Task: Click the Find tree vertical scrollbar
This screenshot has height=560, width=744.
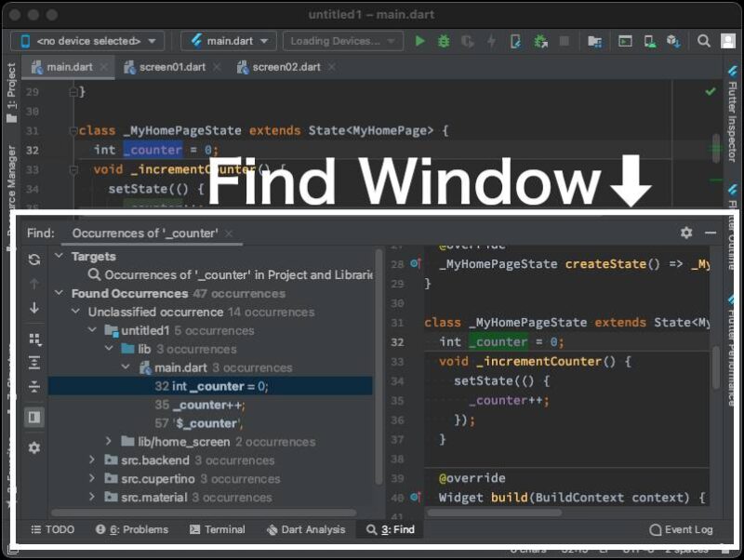Action: 379,366
